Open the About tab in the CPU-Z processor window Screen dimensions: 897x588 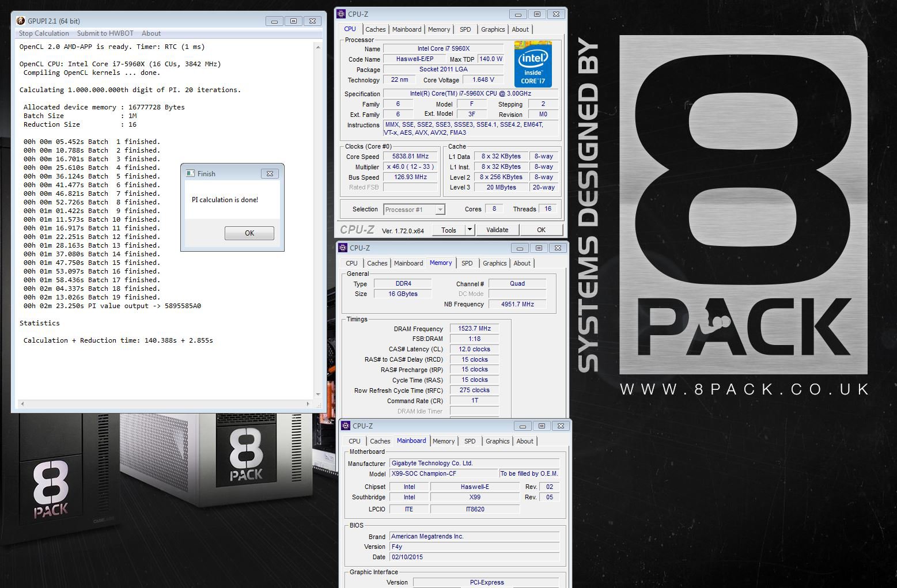point(520,29)
